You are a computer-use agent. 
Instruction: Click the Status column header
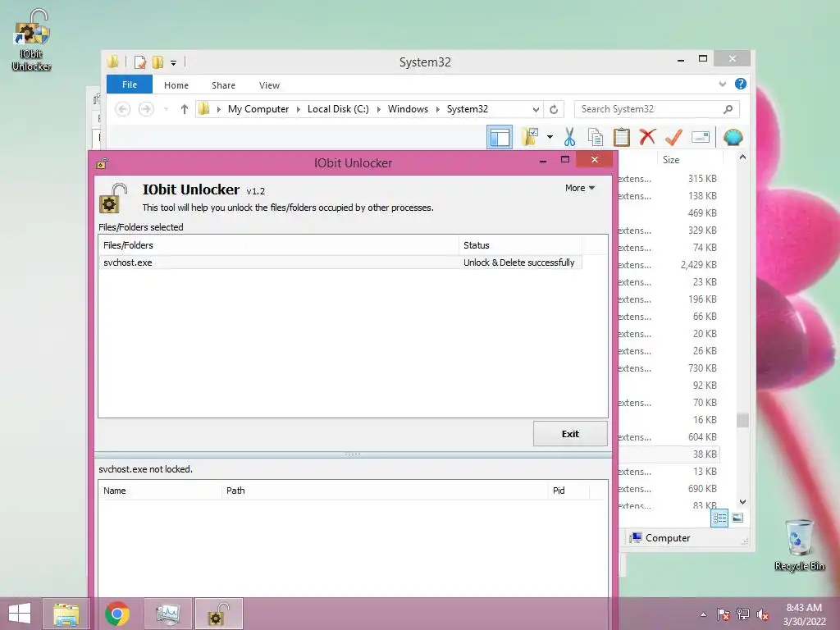(520, 245)
